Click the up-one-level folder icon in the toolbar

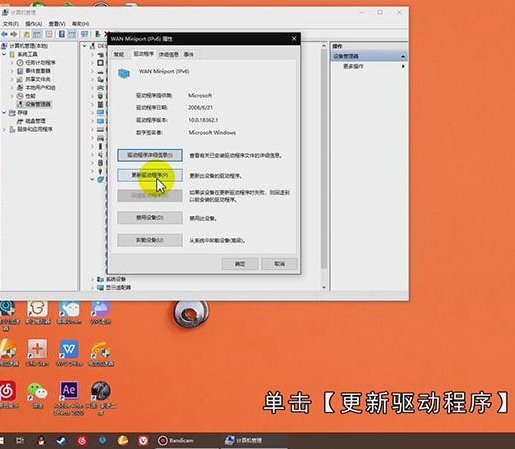pyautogui.click(x=27, y=34)
